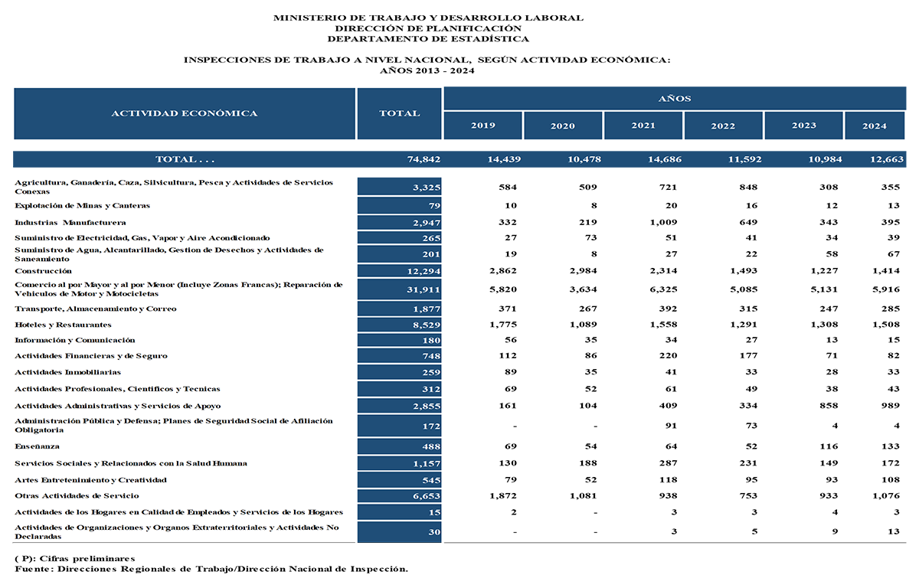The height and width of the screenshot is (588, 919).
Task: Click the Actividades Inmobiliarias row label
Action: [67, 372]
